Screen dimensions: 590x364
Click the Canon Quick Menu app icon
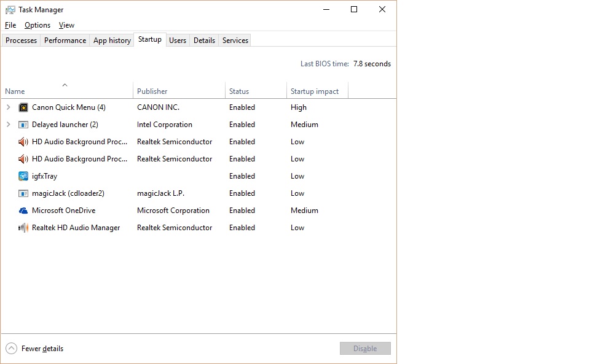tap(23, 107)
